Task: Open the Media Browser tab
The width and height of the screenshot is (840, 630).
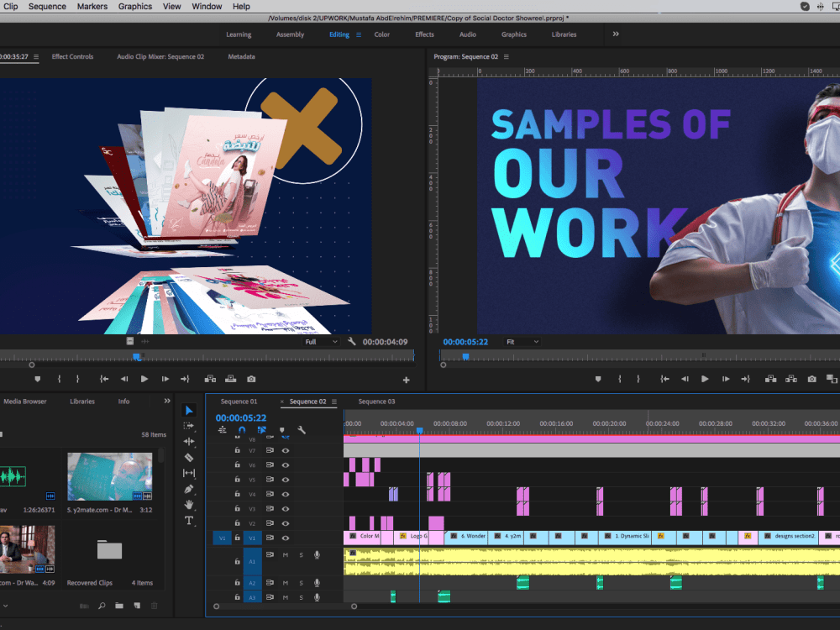Action: click(x=24, y=402)
